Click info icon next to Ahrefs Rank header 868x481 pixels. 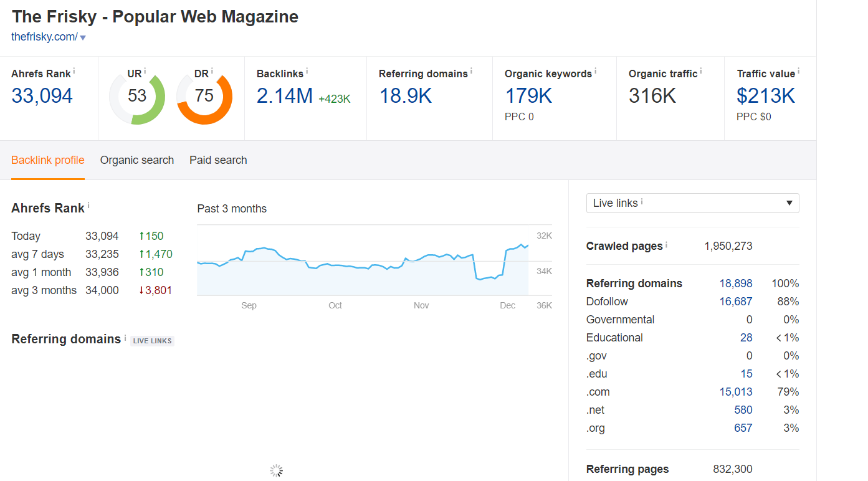[74, 72]
